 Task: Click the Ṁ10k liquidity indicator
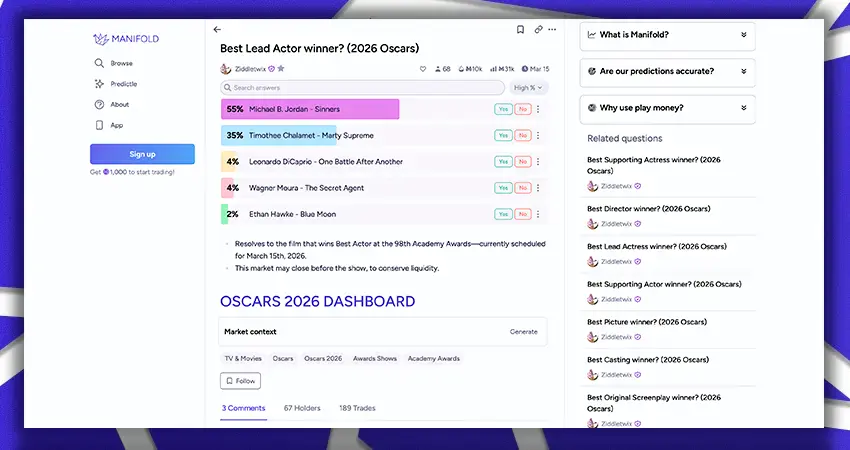point(470,69)
